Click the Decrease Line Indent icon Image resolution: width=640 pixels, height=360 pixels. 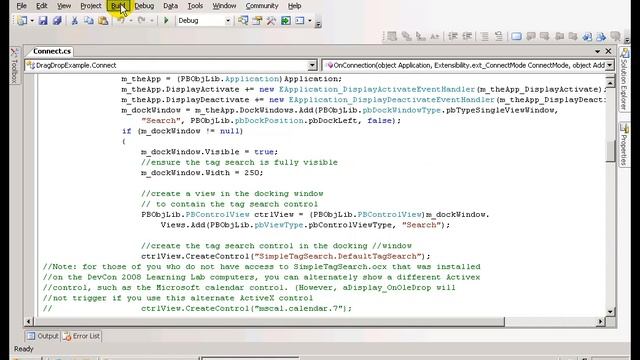point(453,36)
